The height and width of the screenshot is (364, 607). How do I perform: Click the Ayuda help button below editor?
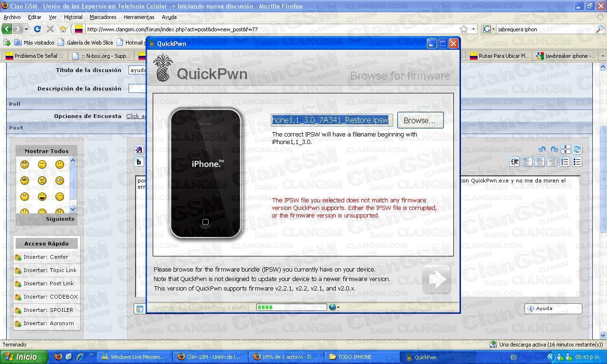553,309
